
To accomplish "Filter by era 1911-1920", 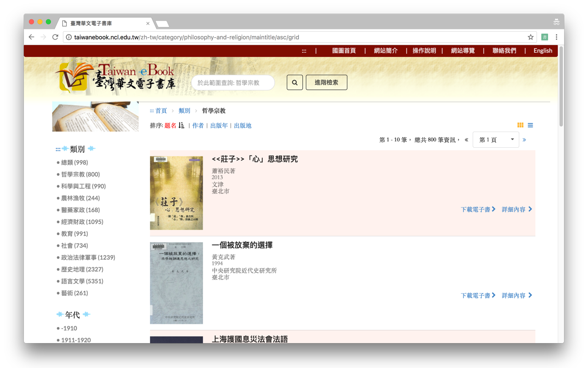I will (x=76, y=340).
